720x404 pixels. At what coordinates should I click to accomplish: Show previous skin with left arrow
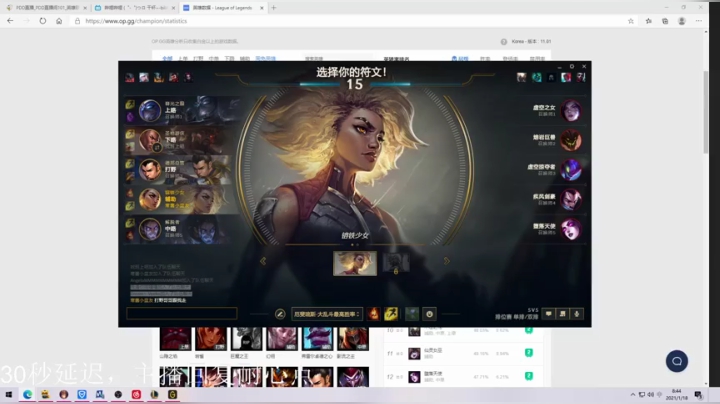(263, 261)
